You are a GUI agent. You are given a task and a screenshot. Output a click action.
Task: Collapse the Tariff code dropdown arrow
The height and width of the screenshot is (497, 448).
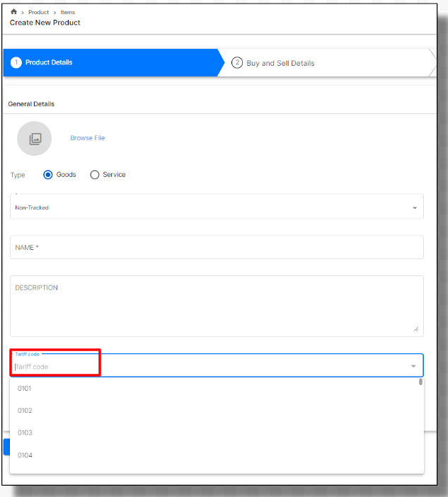(x=413, y=367)
